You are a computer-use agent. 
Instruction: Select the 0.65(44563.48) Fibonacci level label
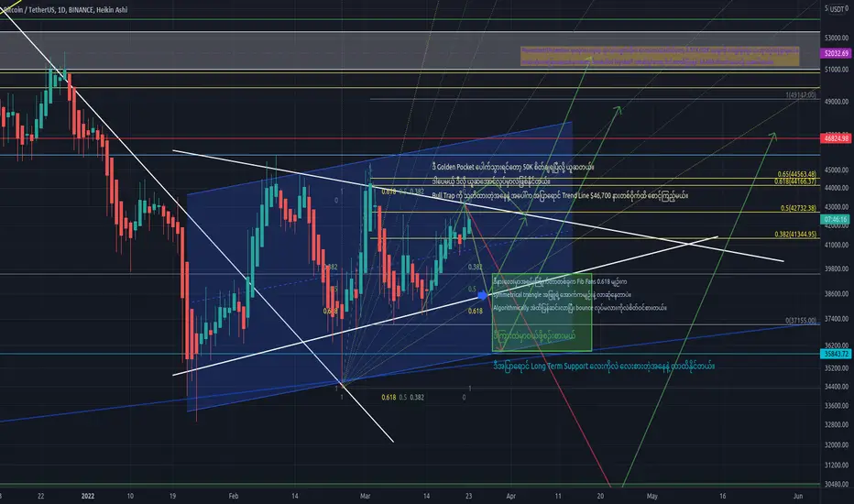click(796, 174)
